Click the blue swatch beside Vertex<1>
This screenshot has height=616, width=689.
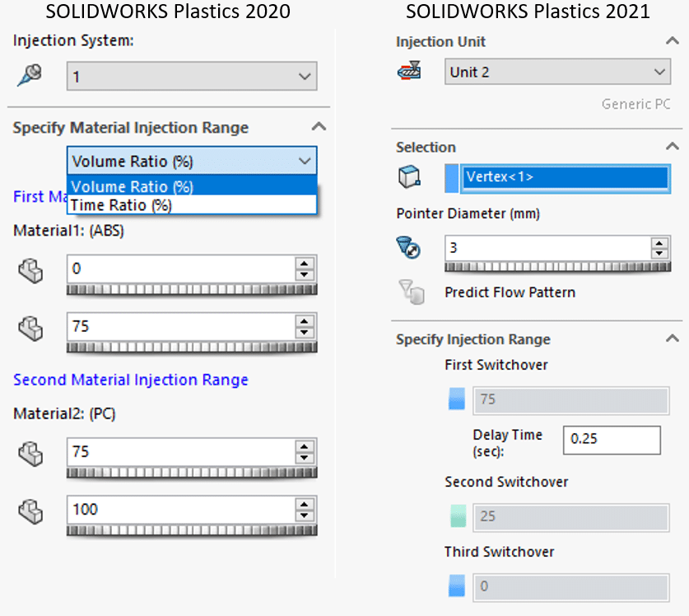pos(451,178)
